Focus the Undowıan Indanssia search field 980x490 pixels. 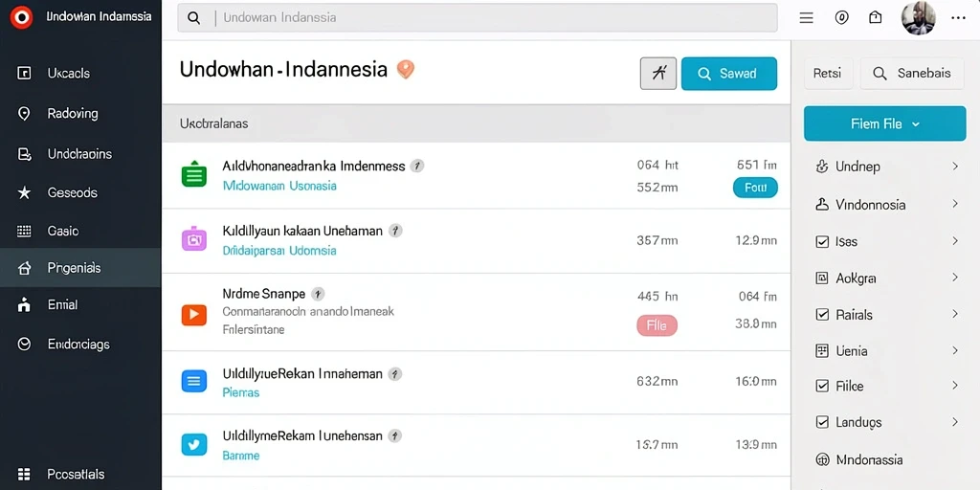pyautogui.click(x=478, y=17)
